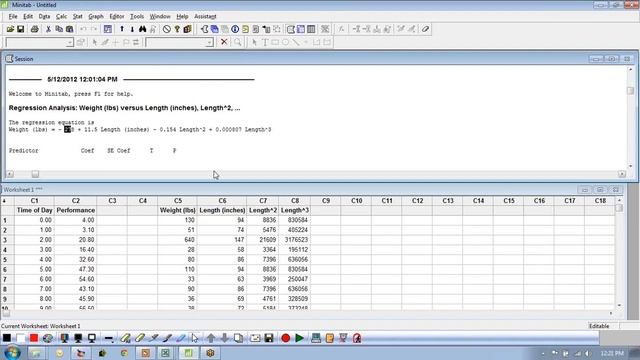This screenshot has height=360, width=640.
Task: Click the Cancel circle-slash icon
Action: [x=167, y=29]
